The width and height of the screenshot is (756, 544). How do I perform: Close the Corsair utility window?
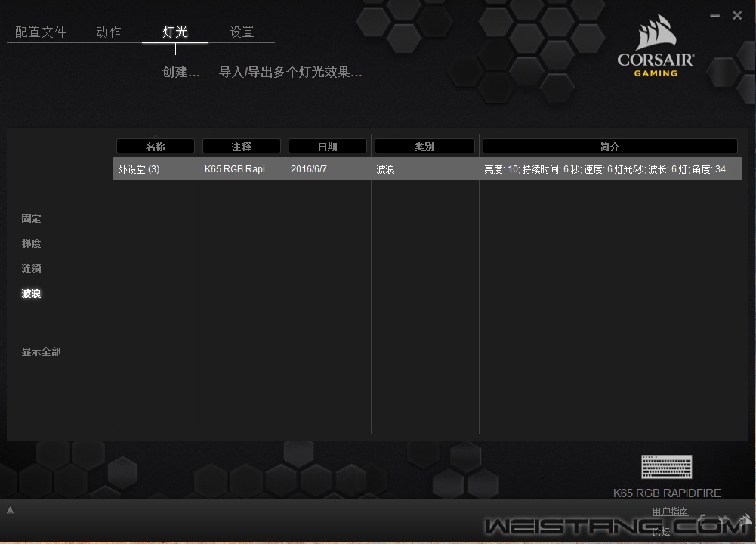[x=737, y=15]
